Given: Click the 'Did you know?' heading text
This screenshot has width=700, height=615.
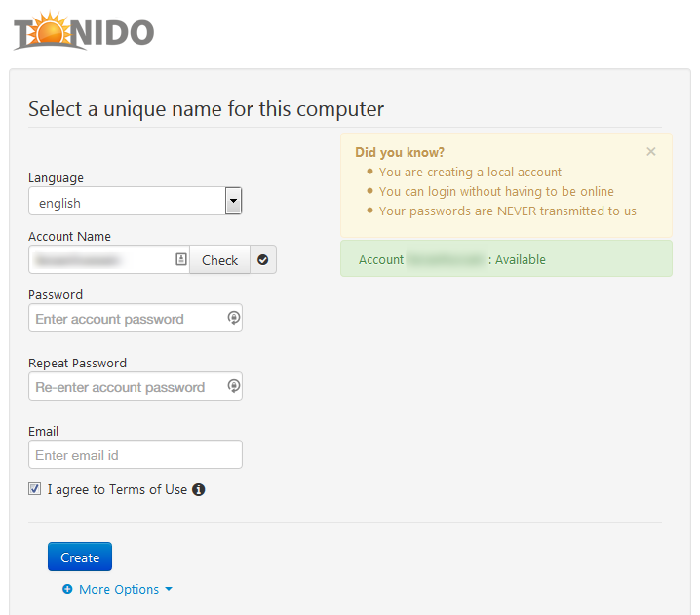Looking at the screenshot, I should click(x=400, y=153).
